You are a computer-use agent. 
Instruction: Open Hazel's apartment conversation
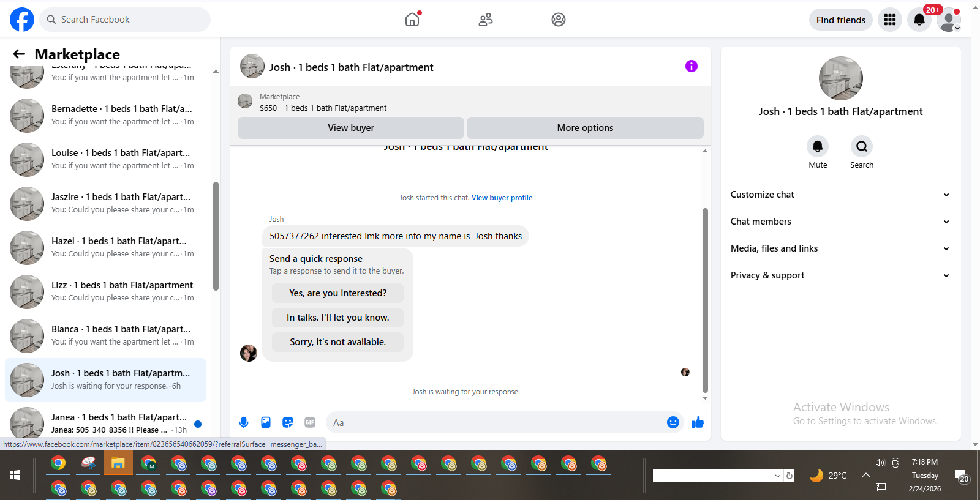pyautogui.click(x=105, y=247)
